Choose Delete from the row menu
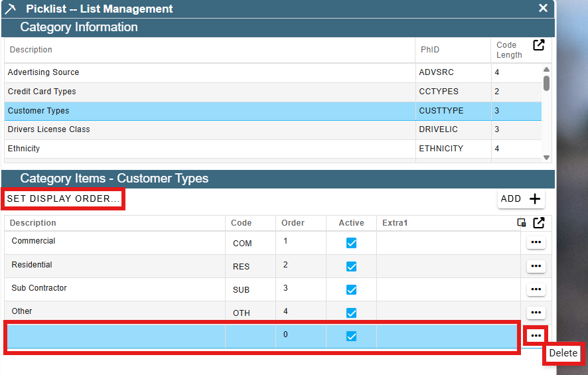588x375 pixels. (x=563, y=353)
